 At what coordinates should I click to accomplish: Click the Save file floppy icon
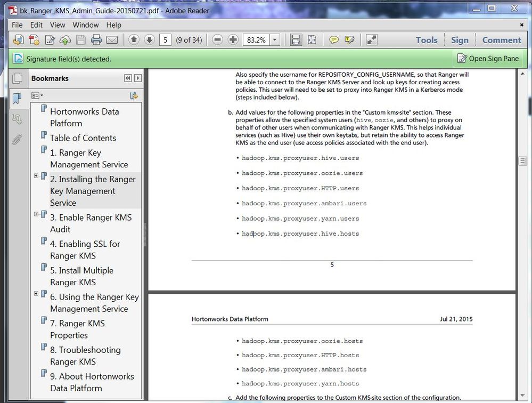[81, 40]
